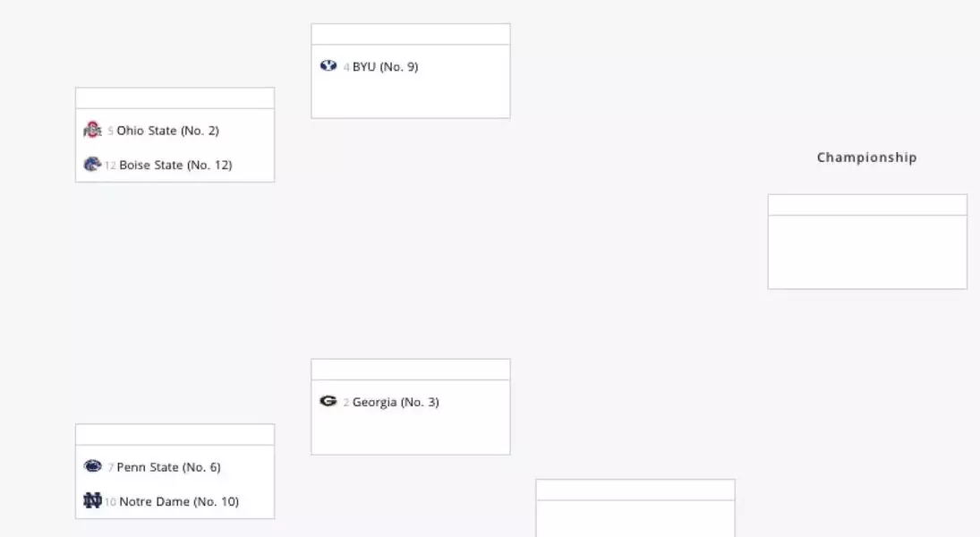The height and width of the screenshot is (537, 980).
Task: Pick Notre Dame (No. 10) team name
Action: 179,501
